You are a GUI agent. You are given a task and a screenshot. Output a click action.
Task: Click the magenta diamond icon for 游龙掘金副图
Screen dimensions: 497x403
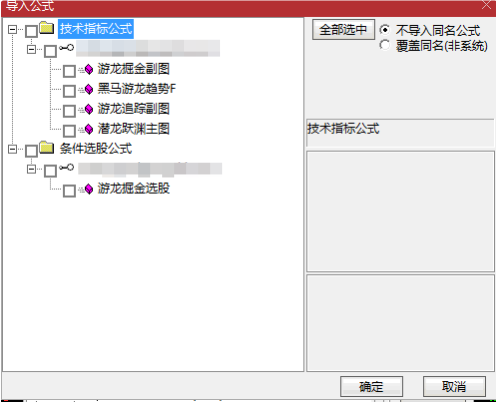click(89, 69)
